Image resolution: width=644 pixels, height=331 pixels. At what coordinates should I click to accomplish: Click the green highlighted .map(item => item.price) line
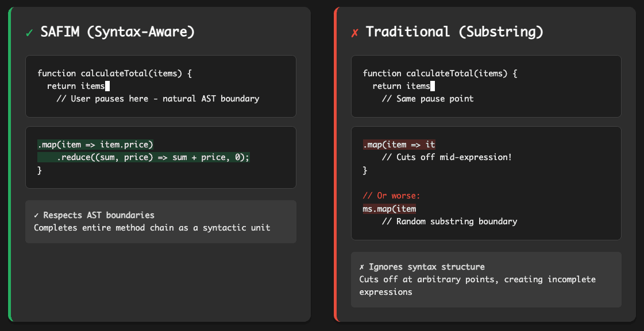pos(95,145)
